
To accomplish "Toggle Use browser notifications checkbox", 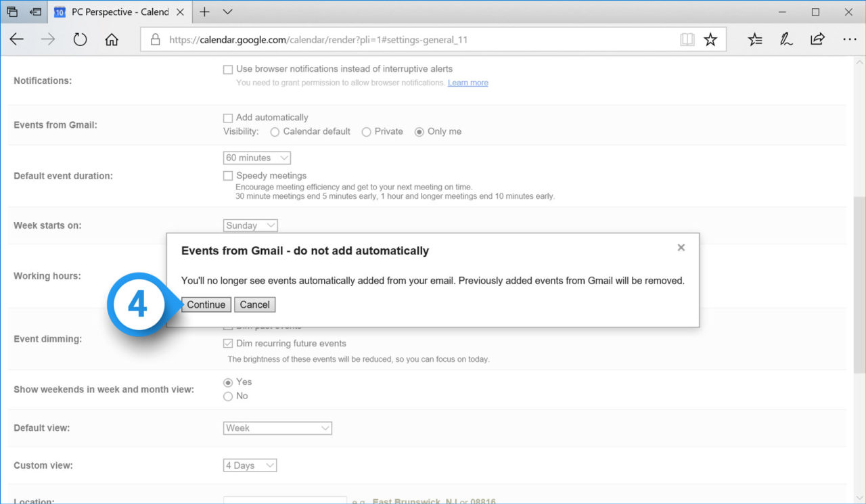I will [x=228, y=69].
